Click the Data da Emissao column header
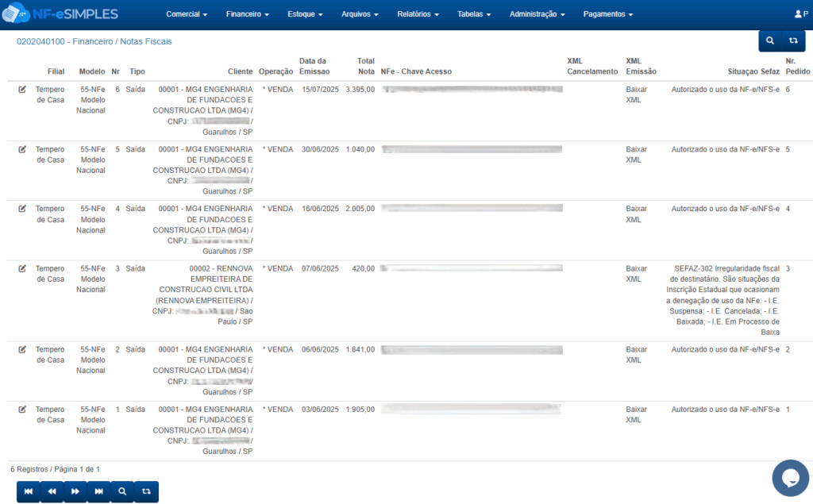This screenshot has height=504, width=813. click(x=314, y=67)
